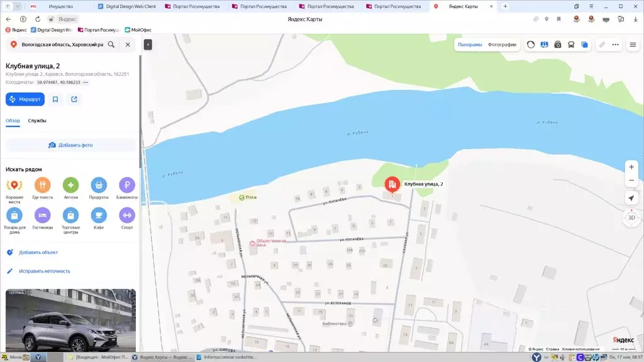The height and width of the screenshot is (362, 644).
Task: Open the browser downloads icon
Action: tap(636, 19)
